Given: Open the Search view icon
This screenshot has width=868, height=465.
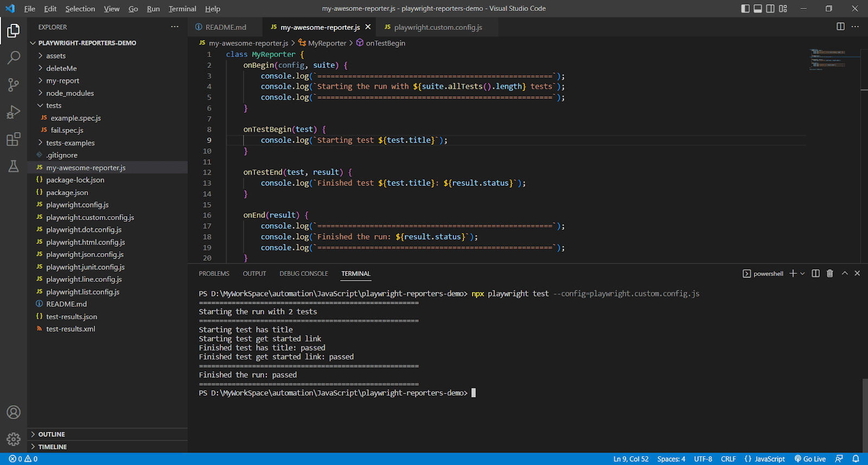Looking at the screenshot, I should (x=14, y=57).
